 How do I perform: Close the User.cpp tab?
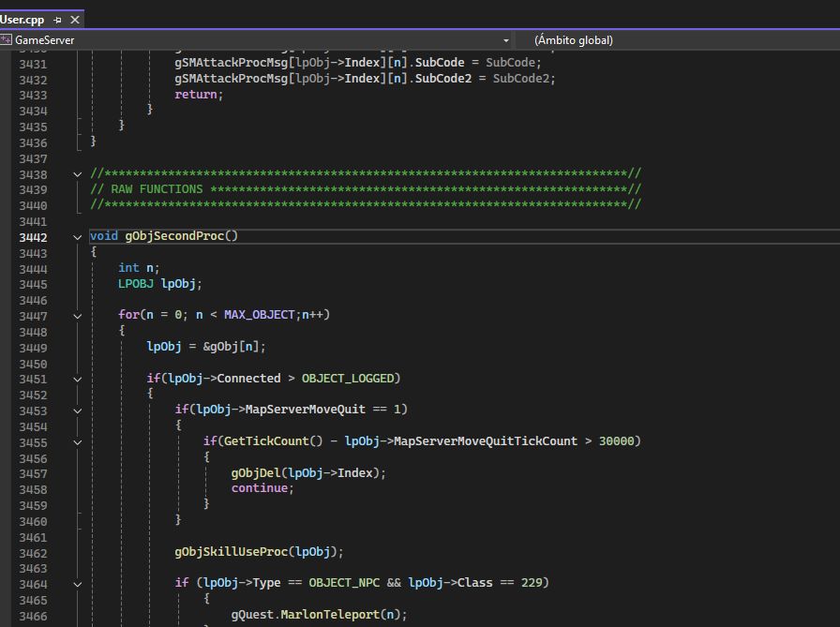click(75, 21)
